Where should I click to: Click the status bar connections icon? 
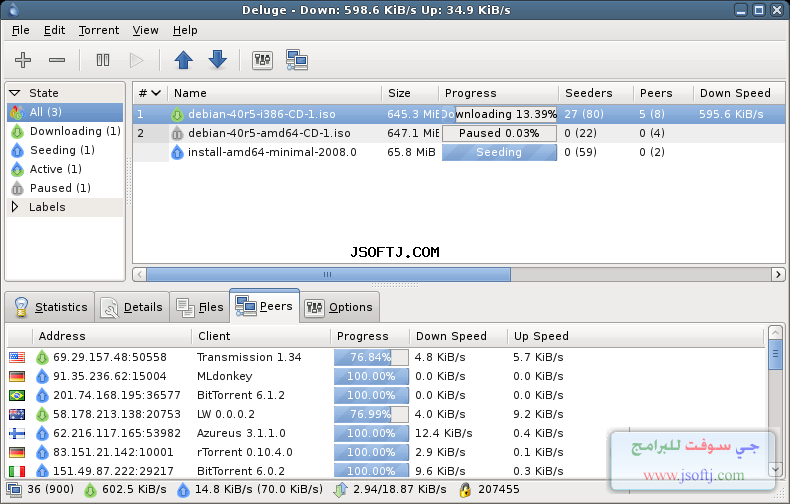click(x=14, y=489)
